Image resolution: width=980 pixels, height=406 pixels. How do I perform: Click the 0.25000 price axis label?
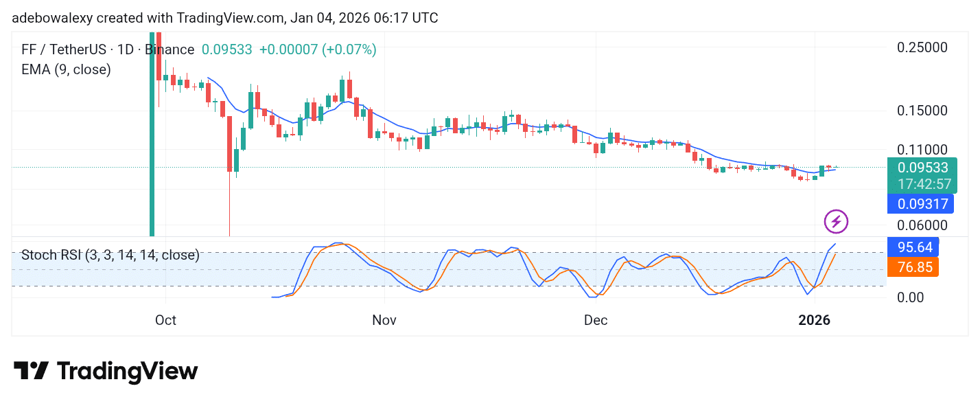pyautogui.click(x=922, y=47)
